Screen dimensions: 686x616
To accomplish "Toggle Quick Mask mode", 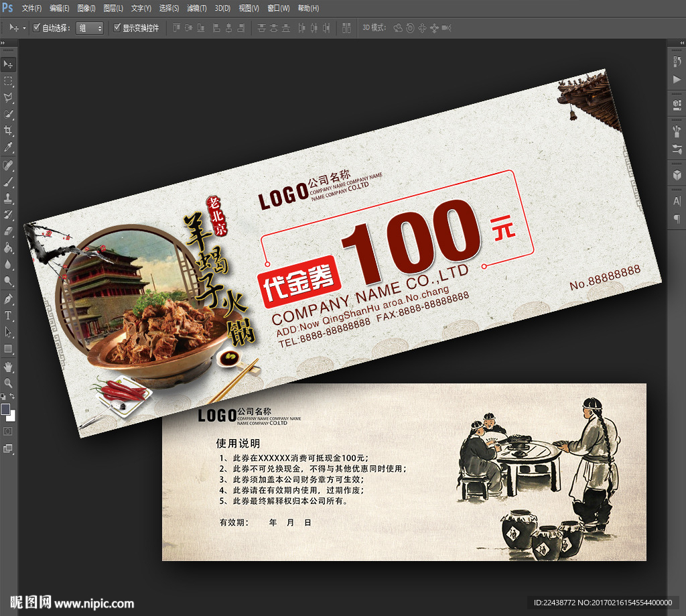I will point(8,431).
